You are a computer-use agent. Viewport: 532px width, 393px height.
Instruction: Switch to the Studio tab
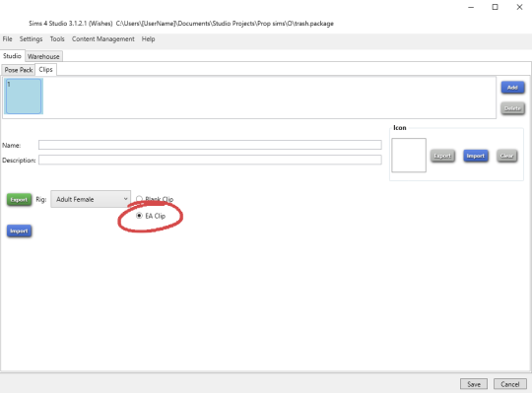pyautogui.click(x=12, y=56)
